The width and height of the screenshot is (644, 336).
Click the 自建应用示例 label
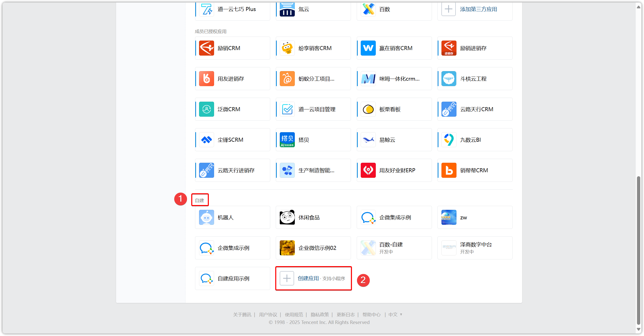tap(233, 278)
